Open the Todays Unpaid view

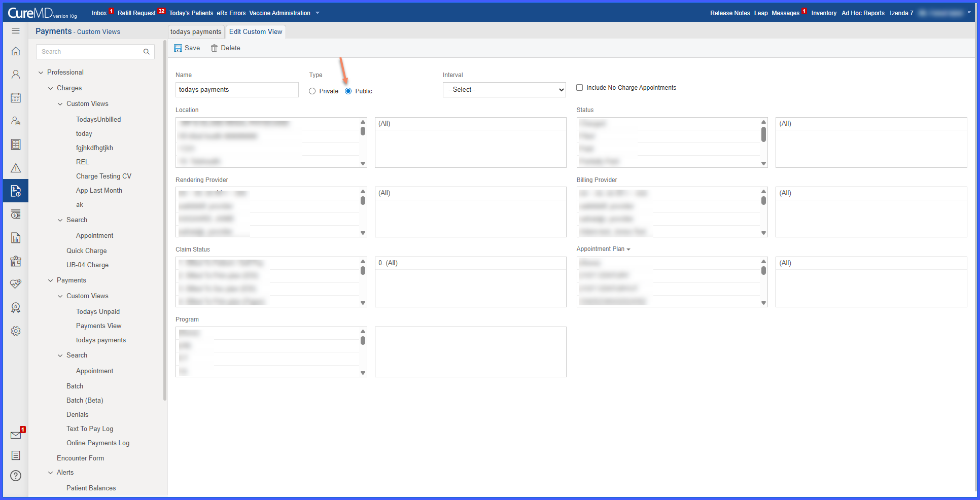98,312
